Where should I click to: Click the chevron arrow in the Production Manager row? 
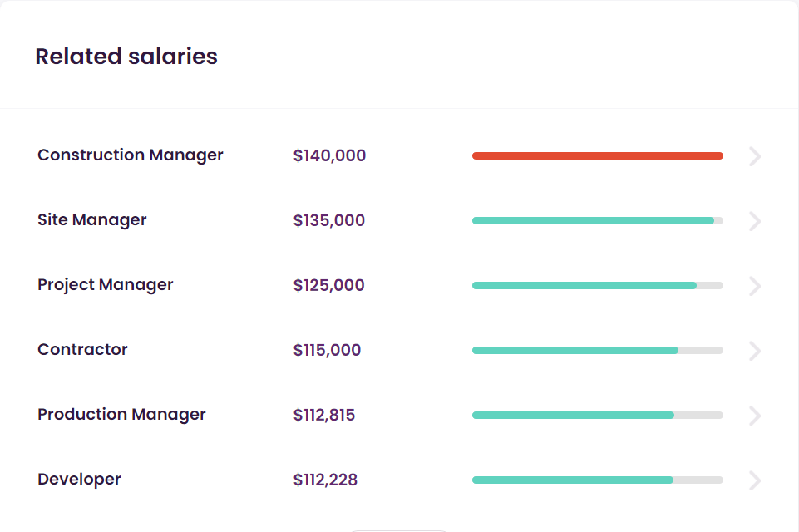[754, 416]
